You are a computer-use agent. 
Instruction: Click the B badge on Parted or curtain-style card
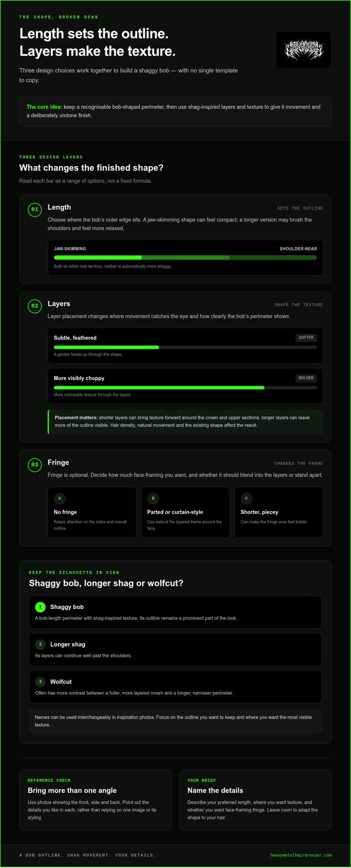153,498
